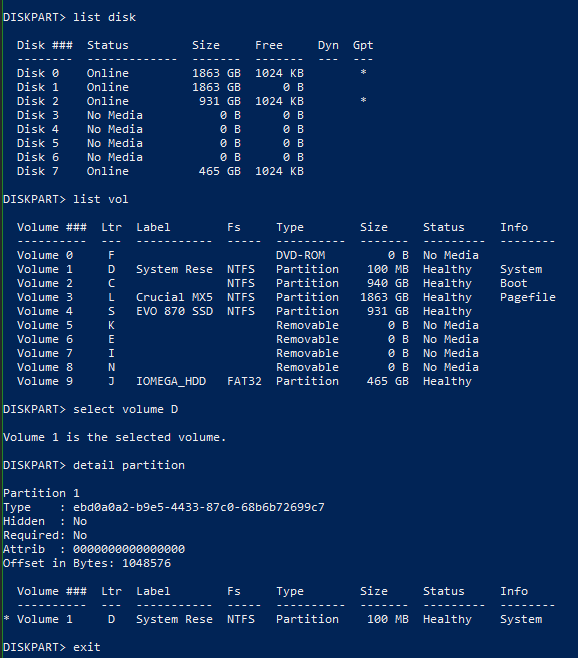This screenshot has height=658, width=578.
Task: Click the 'EVO 870 SSD' volume label
Action: point(174,311)
